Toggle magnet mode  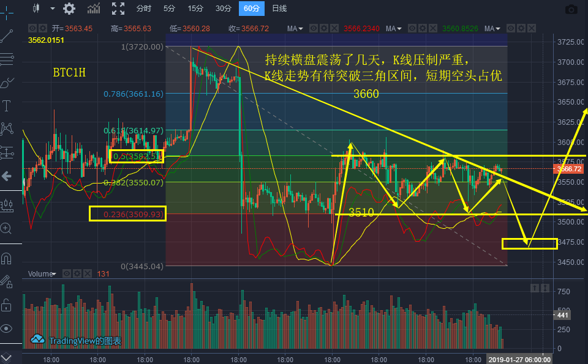coord(6,258)
